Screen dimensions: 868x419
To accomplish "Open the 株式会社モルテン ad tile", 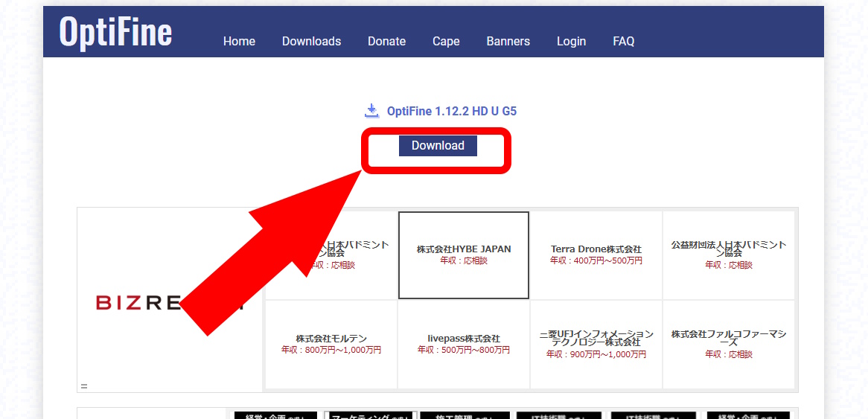I will (331, 345).
